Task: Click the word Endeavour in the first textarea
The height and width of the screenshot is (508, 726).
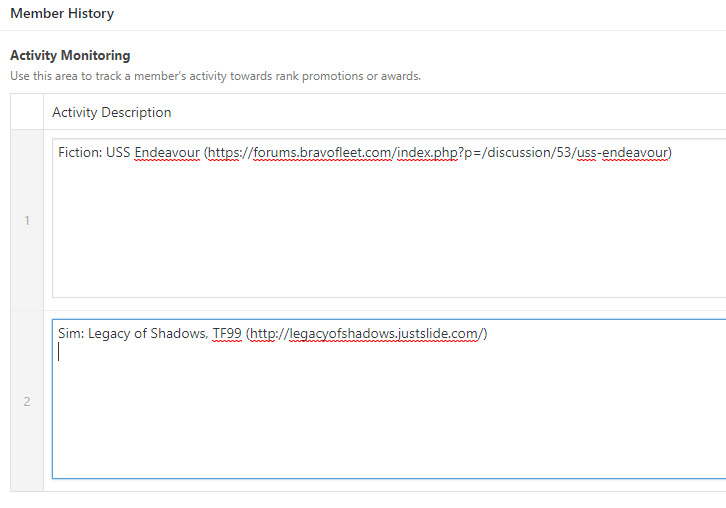Action: (167, 152)
